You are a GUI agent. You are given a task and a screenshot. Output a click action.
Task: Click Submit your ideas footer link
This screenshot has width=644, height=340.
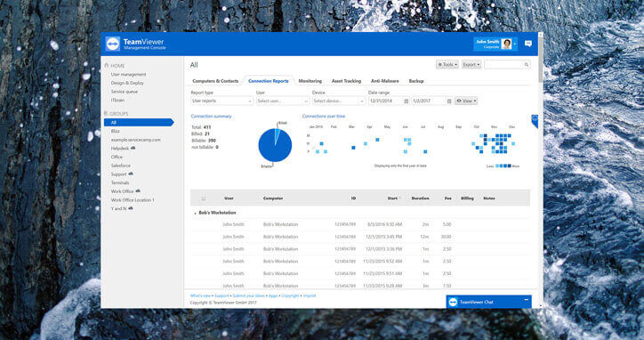pos(248,295)
